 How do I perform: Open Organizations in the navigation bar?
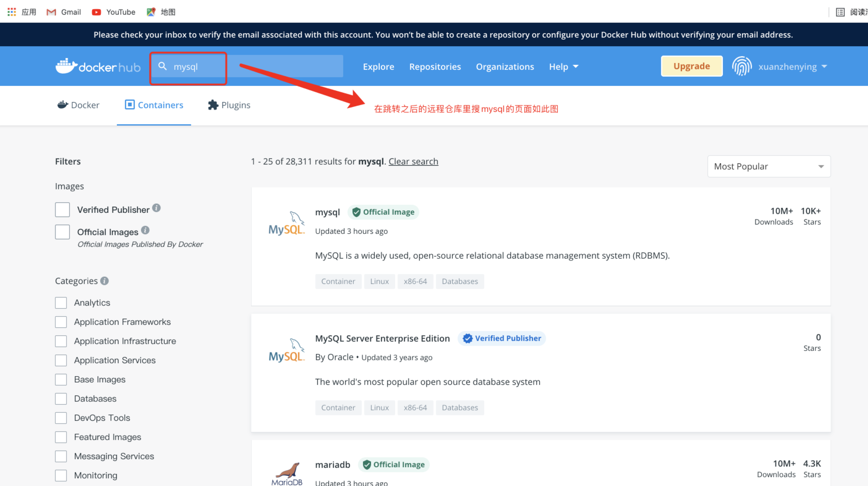(505, 67)
